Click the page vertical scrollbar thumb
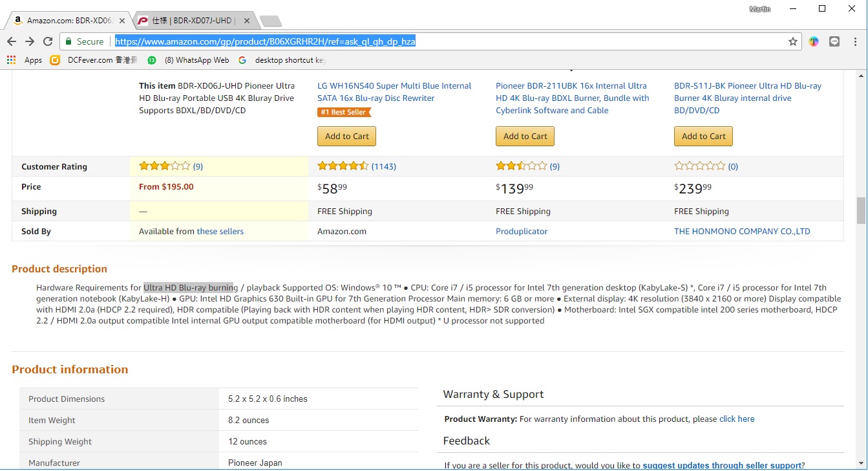The image size is (868, 471). pyautogui.click(x=861, y=210)
